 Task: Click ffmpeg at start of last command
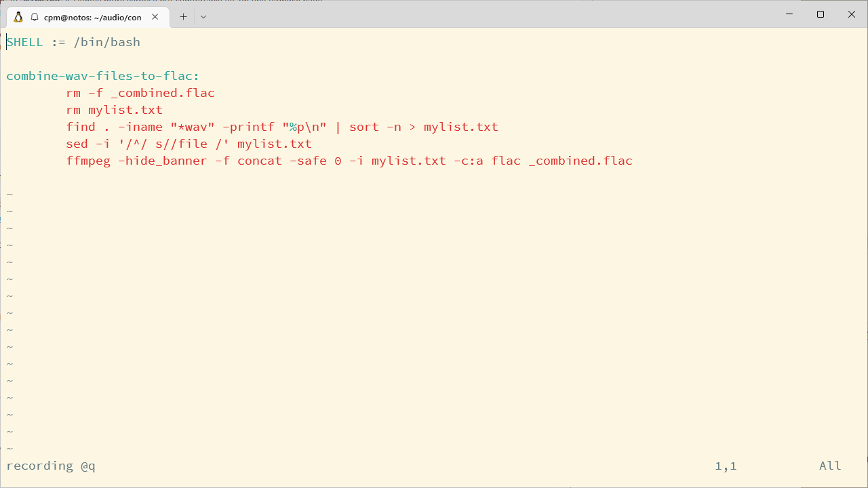click(x=88, y=161)
